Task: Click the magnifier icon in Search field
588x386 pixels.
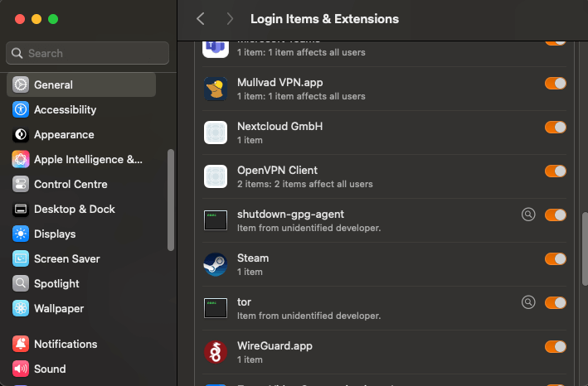Action: pos(17,53)
